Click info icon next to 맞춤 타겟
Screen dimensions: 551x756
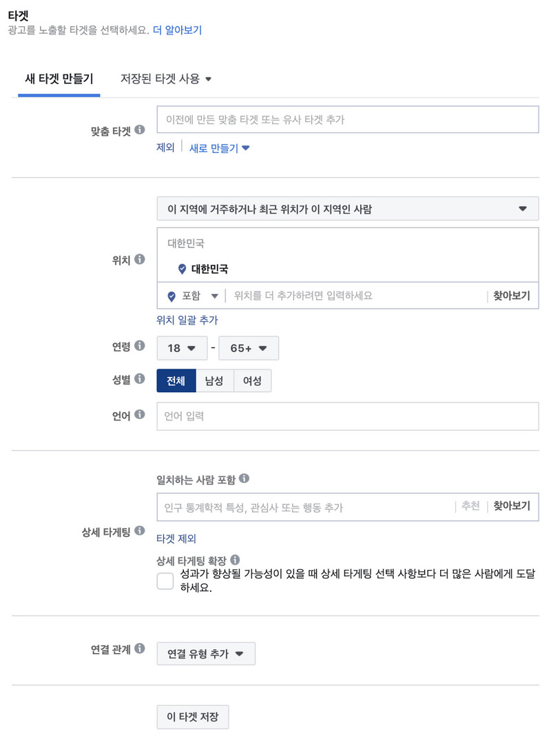coord(140,130)
